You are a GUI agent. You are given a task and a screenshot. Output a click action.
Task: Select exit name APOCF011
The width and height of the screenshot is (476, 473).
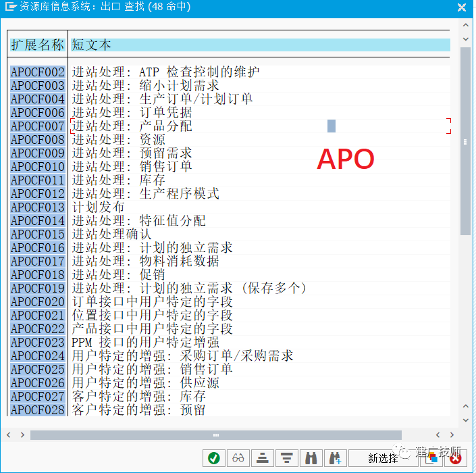coord(38,180)
